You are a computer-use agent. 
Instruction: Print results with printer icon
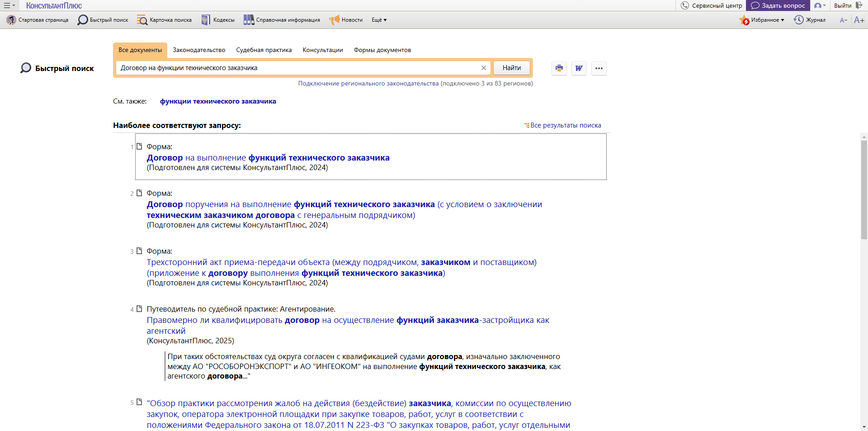tap(559, 68)
